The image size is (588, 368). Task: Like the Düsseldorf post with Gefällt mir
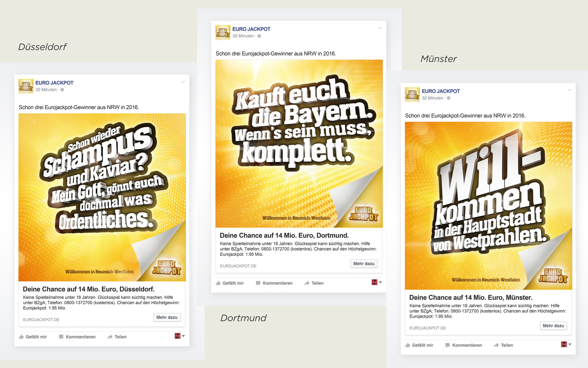tap(33, 337)
